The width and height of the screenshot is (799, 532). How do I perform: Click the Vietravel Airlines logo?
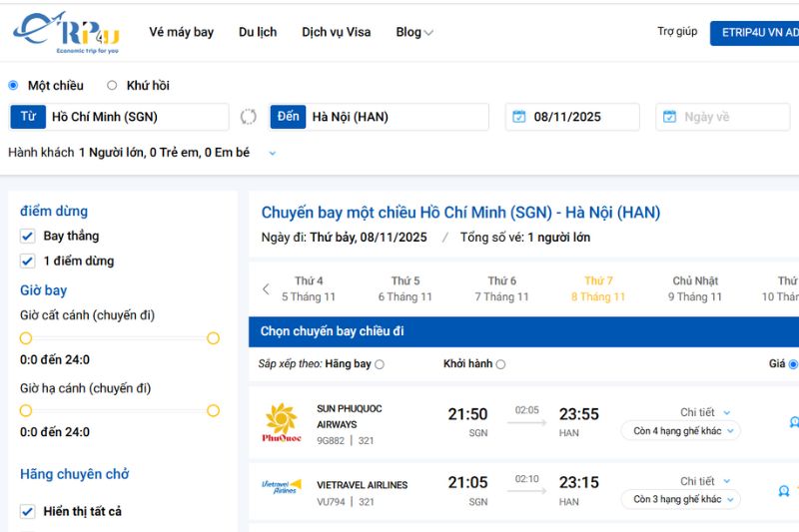pos(282,487)
